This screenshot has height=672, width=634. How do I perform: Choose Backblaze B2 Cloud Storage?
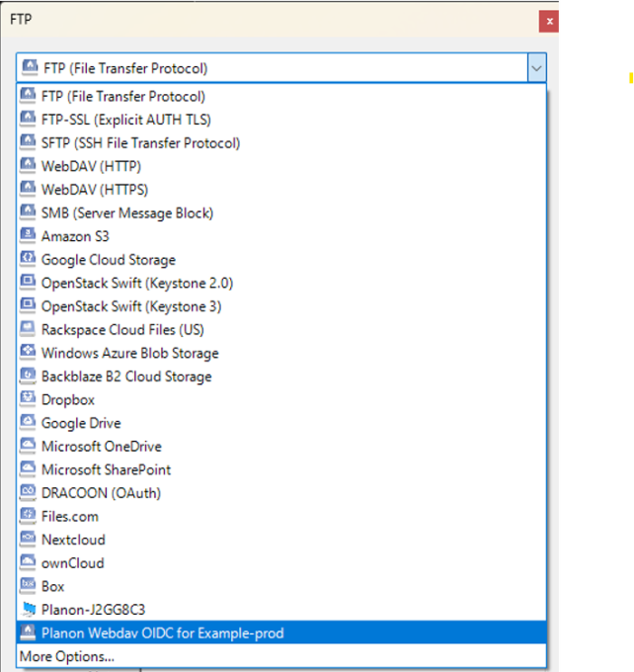[281, 377]
